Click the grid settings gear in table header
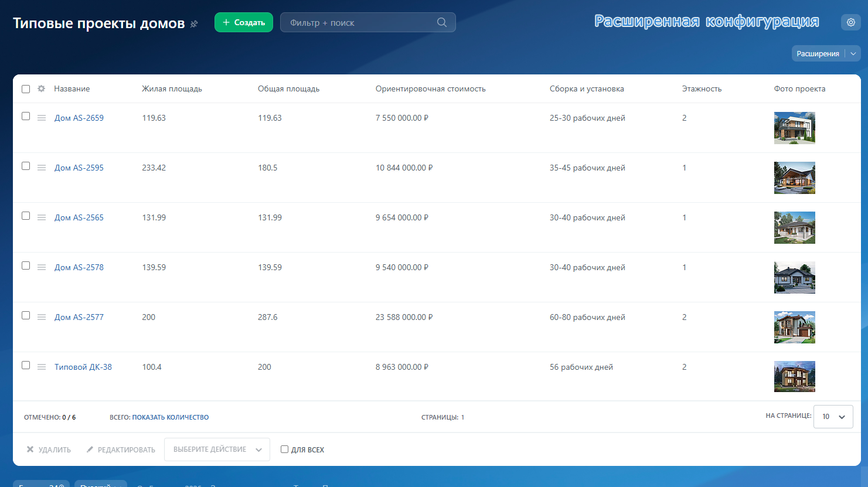The image size is (868, 487). pos(41,88)
